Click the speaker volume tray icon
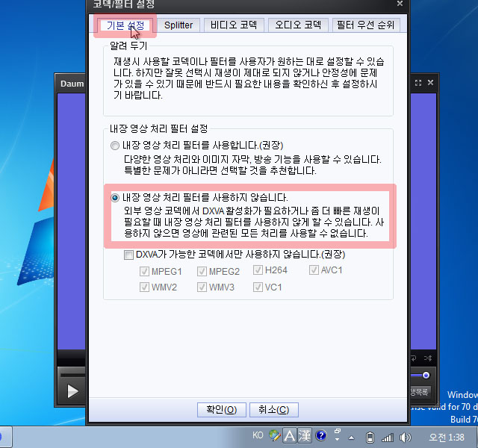 pyautogui.click(x=406, y=437)
